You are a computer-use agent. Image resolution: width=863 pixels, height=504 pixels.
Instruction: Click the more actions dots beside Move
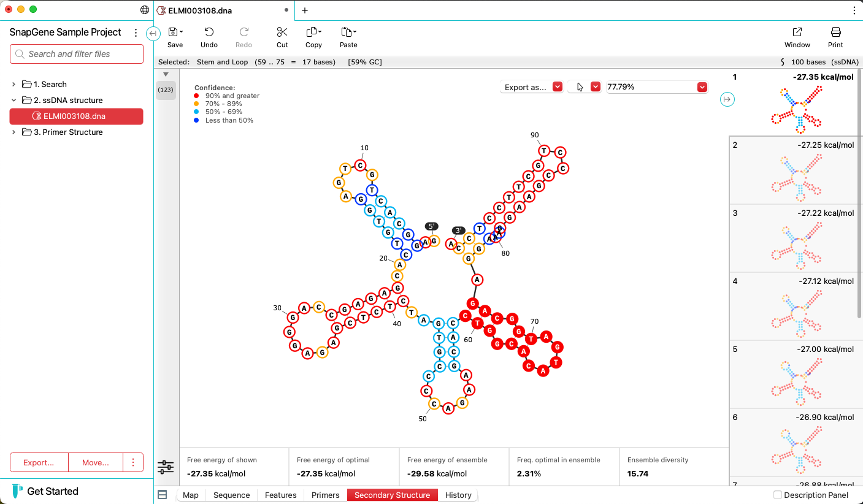133,462
